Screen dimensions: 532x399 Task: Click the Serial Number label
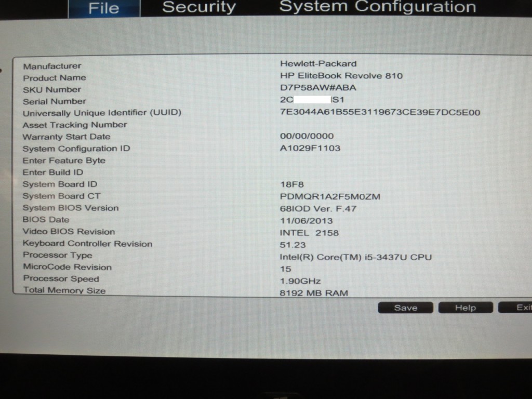(55, 101)
